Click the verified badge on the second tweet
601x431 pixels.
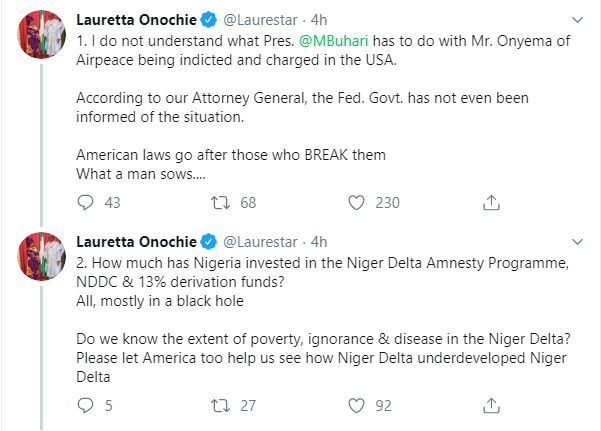(210, 241)
